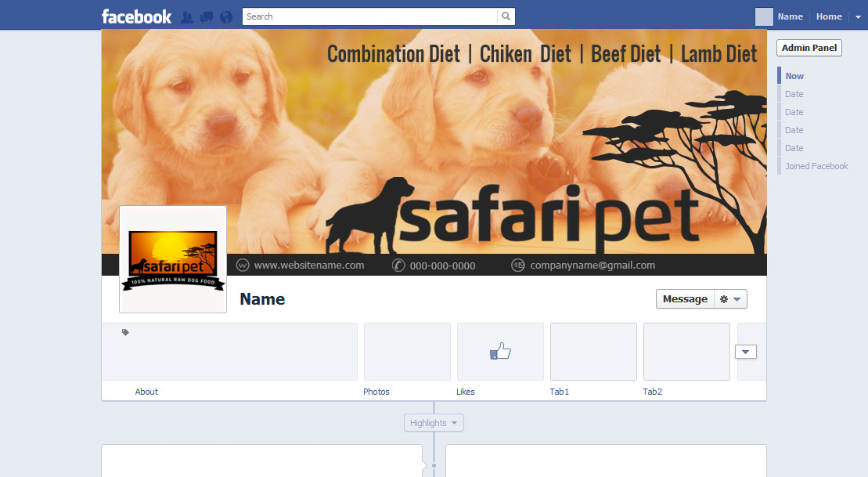Click the Admin Panel button

[x=809, y=48]
